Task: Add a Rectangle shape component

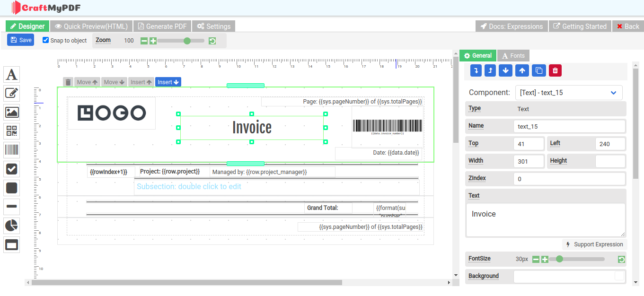Action: pyautogui.click(x=11, y=188)
